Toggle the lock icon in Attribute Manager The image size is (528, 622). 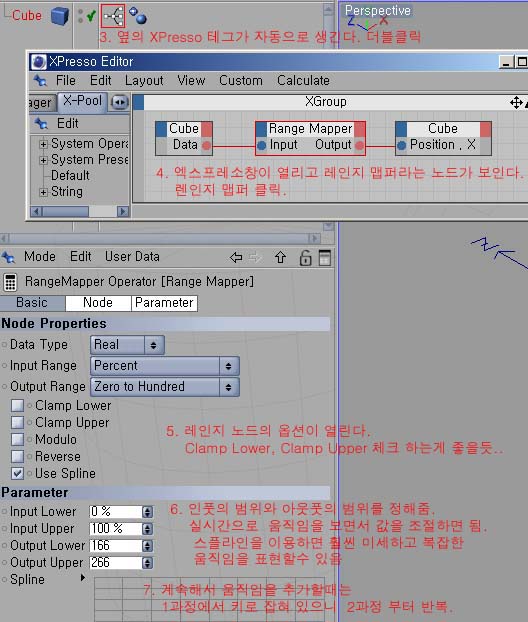[x=305, y=257]
